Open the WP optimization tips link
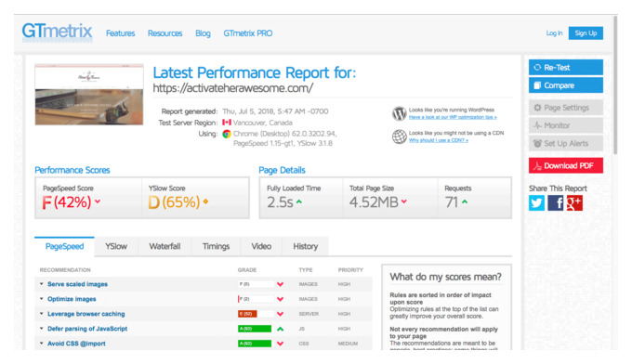Screen dimensions: 632x364 tap(453, 117)
